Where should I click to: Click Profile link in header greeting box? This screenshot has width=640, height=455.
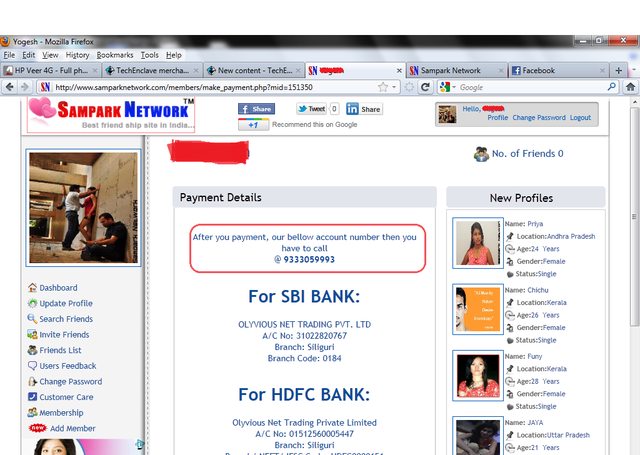pyautogui.click(x=498, y=118)
